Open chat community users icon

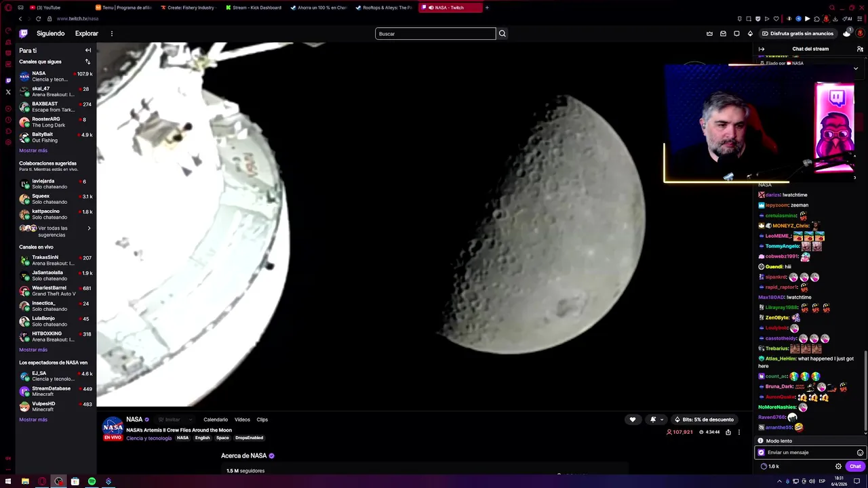pyautogui.click(x=860, y=49)
